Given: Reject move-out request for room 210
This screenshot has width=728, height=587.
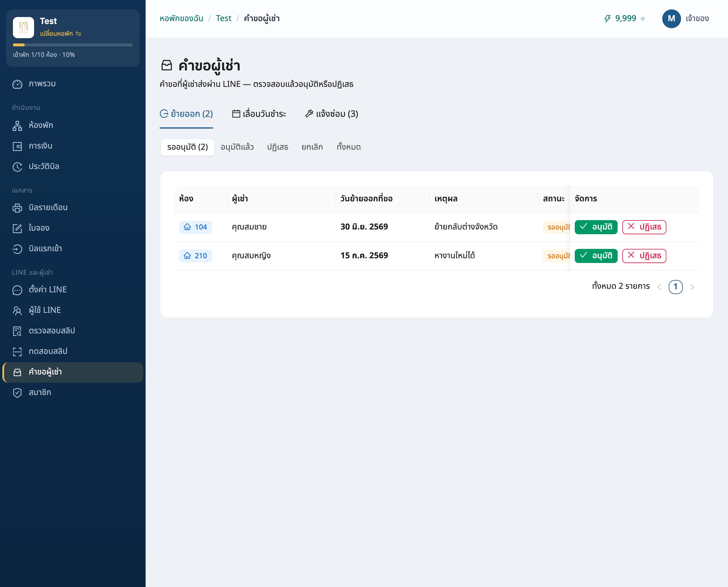Looking at the screenshot, I should (644, 256).
